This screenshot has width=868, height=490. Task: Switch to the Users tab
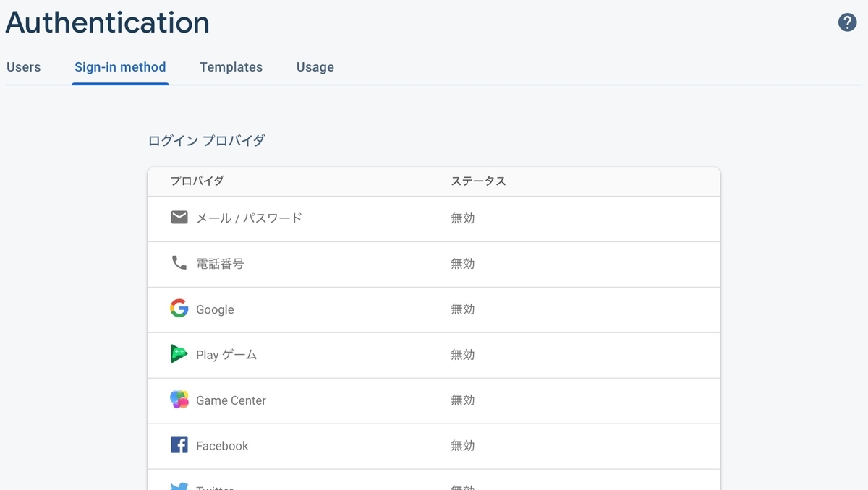coord(23,67)
